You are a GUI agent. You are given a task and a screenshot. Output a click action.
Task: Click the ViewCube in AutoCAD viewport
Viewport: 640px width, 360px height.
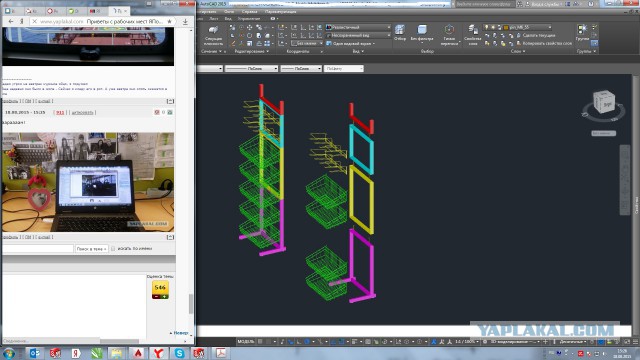(x=604, y=102)
